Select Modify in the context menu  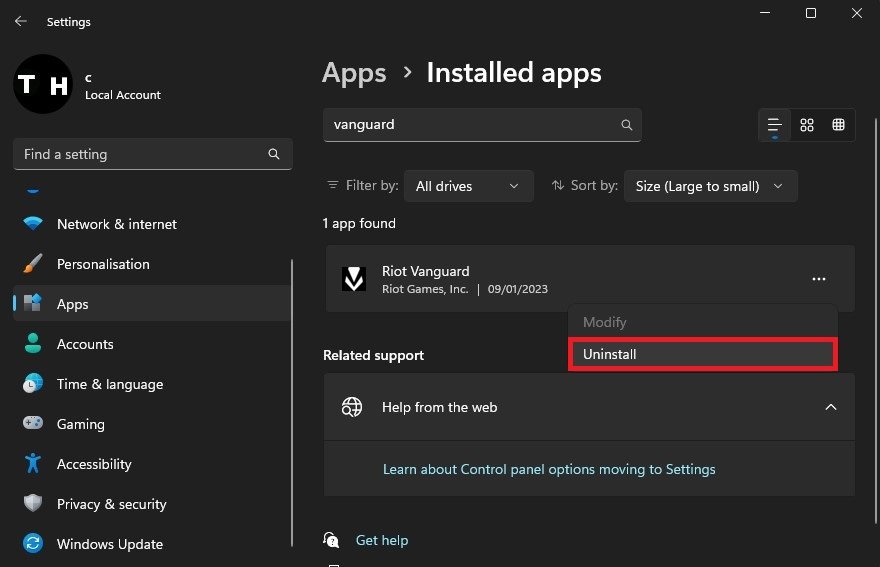(x=605, y=322)
